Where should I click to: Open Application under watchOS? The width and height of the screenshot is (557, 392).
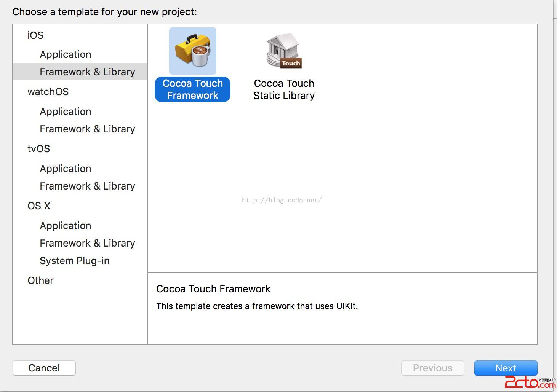click(x=66, y=112)
